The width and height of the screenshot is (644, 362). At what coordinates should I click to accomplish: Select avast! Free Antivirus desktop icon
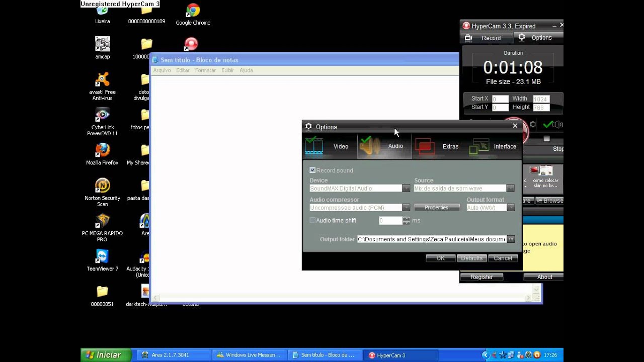[x=103, y=86]
